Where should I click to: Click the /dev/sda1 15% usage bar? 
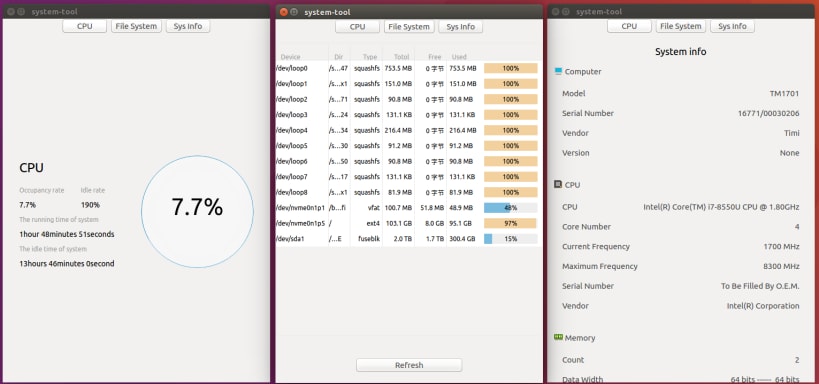(x=511, y=239)
